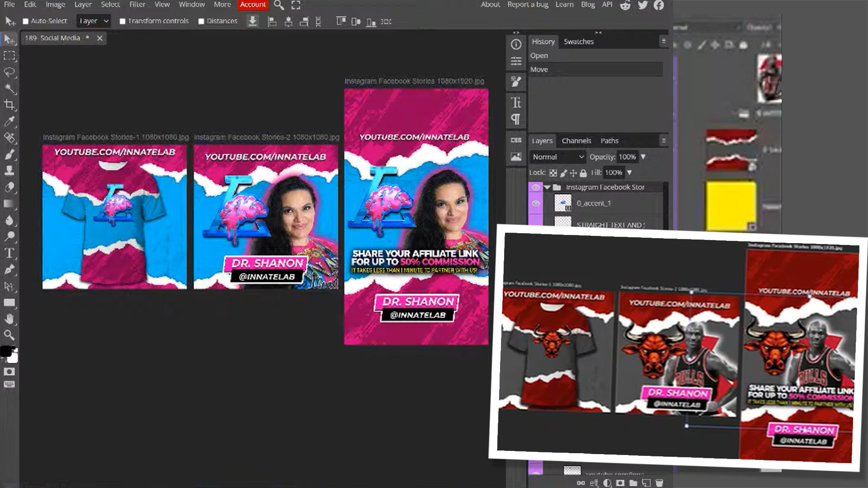Choose the Eyedropper tool
Image resolution: width=868 pixels, height=488 pixels.
[x=9, y=122]
